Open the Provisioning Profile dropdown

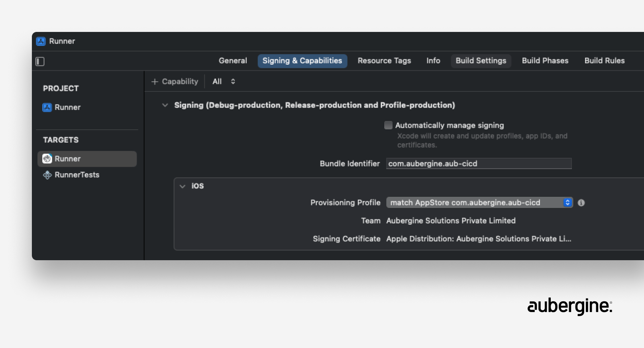(479, 203)
